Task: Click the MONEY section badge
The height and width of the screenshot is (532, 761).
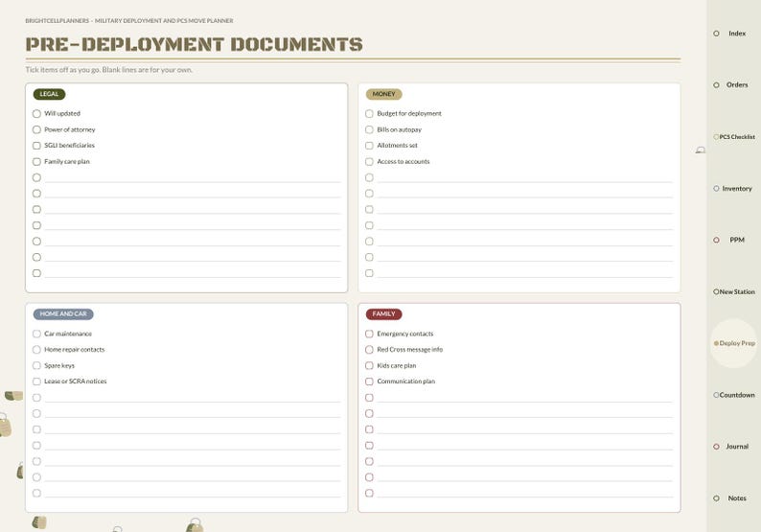Action: pyautogui.click(x=383, y=94)
